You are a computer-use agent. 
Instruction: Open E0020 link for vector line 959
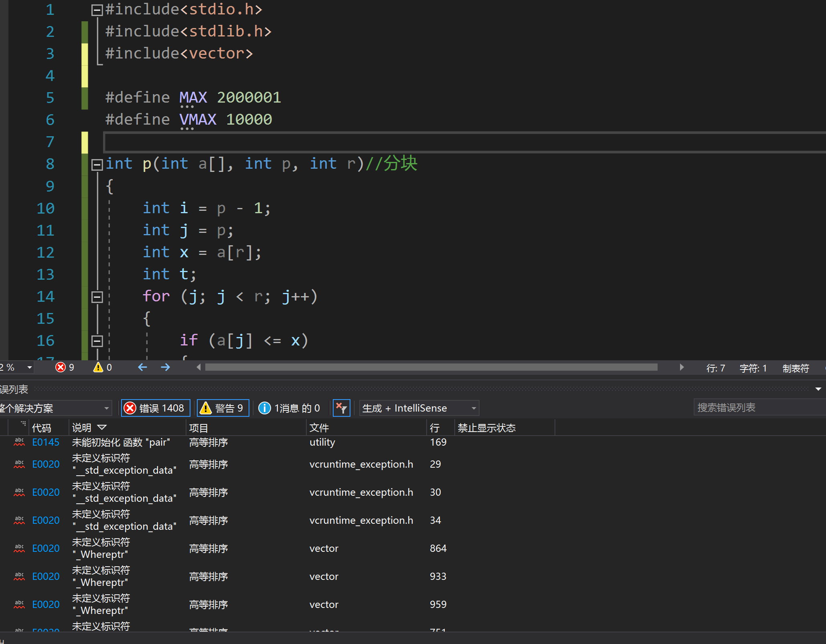[x=46, y=605]
